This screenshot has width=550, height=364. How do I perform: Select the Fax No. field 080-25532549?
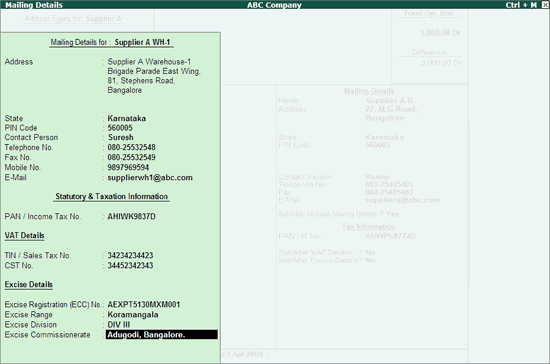coord(131,157)
